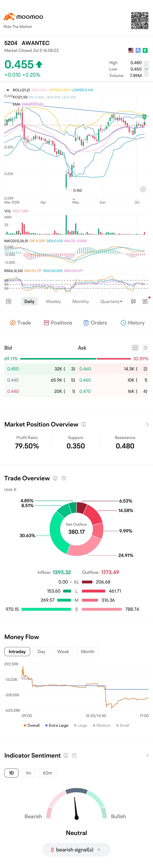
Task: Click the candlestick chart type icon
Action: 133,301
